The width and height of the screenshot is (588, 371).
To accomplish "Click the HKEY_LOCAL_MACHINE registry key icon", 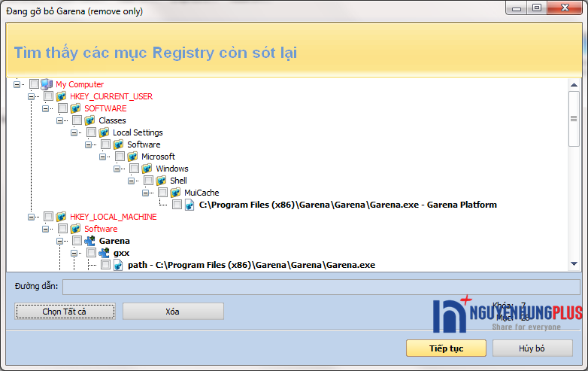I will pos(61,217).
